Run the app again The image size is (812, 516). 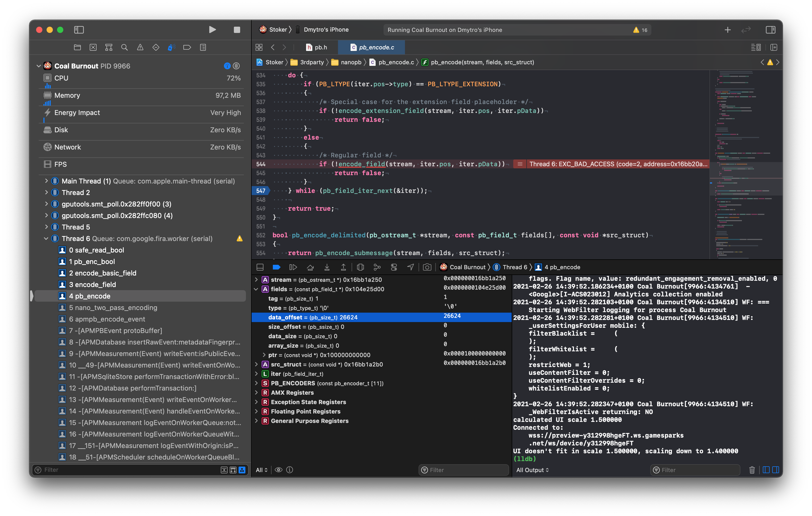212,30
